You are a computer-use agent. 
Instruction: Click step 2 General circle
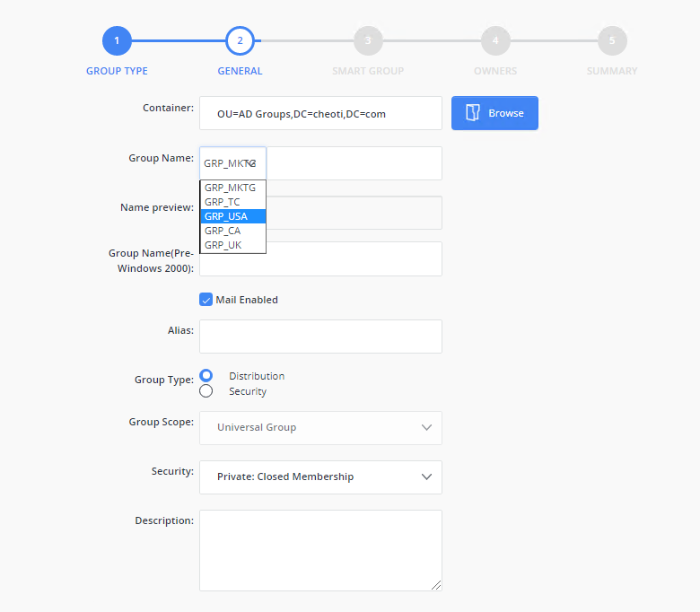click(x=240, y=40)
